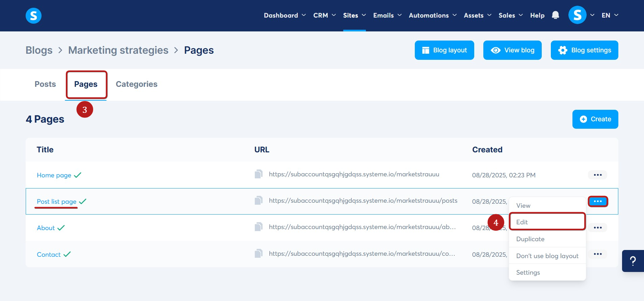Click the 08/28/2025, 02:23 PM date
Viewport: 644px width, 301px height.
(x=504, y=175)
